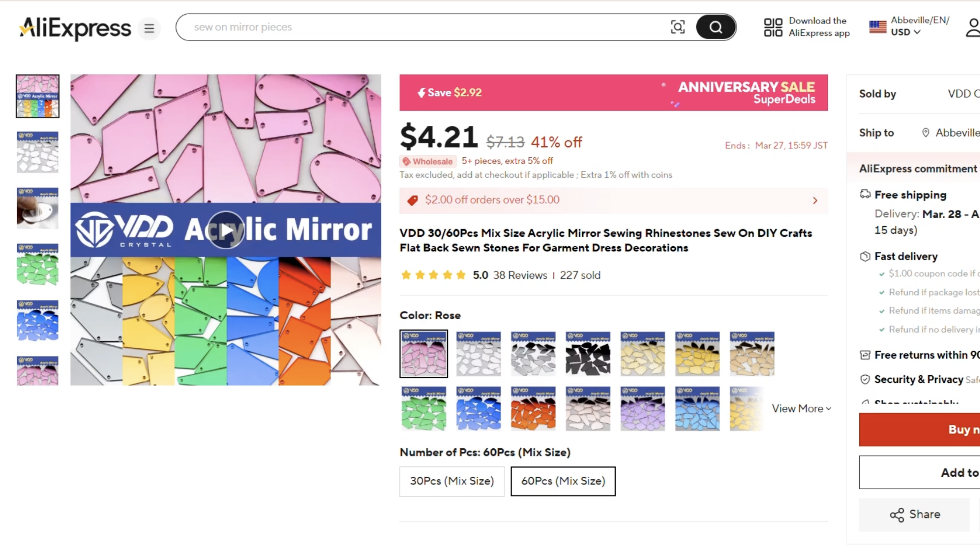The image size is (980, 547).
Task: Click the red Buy now button
Action: tap(919, 429)
